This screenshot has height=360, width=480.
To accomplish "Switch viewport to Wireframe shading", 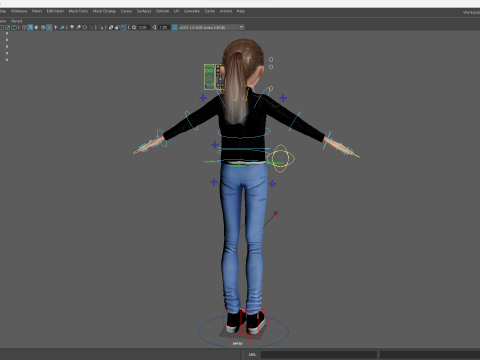I will pyautogui.click(x=24, y=27).
